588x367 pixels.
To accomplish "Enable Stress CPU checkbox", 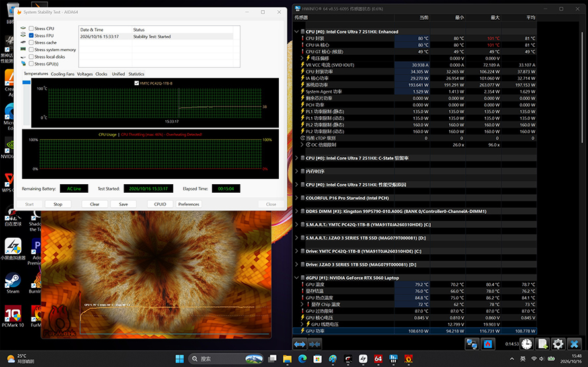I will tap(32, 28).
